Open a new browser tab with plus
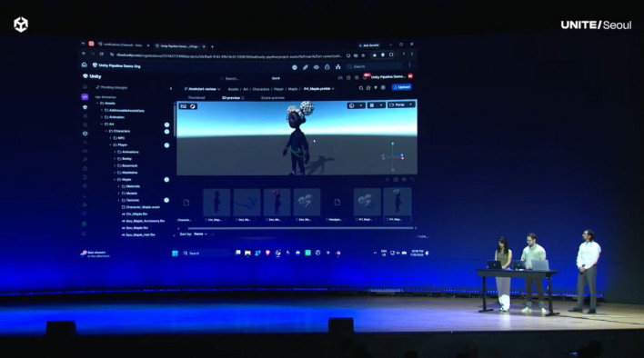The width and height of the screenshot is (644, 358). pos(212,46)
